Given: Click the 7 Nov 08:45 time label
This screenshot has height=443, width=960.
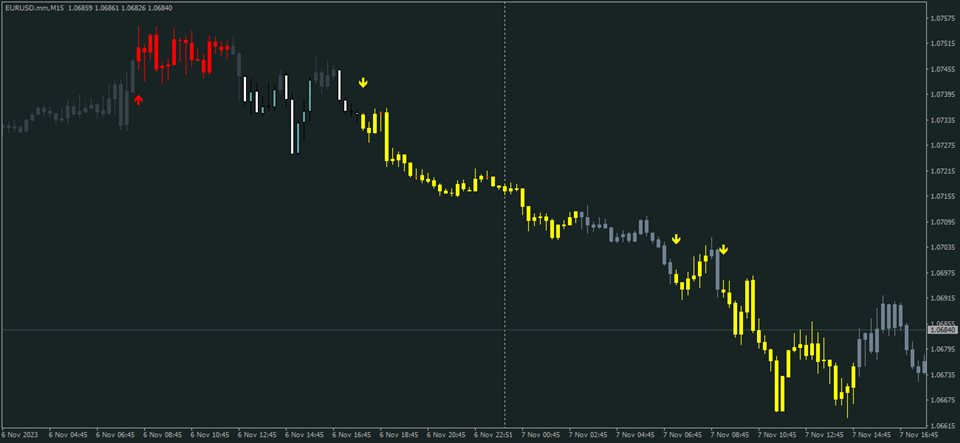Looking at the screenshot, I should point(730,435).
